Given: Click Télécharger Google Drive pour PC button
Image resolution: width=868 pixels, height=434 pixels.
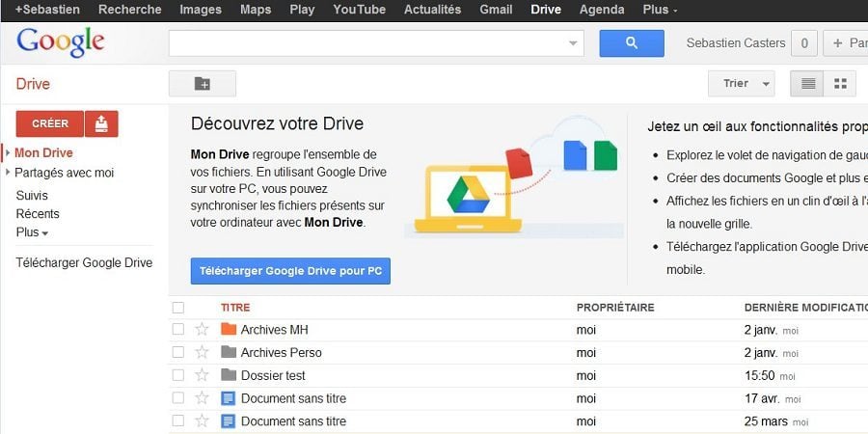Looking at the screenshot, I should pos(290,271).
